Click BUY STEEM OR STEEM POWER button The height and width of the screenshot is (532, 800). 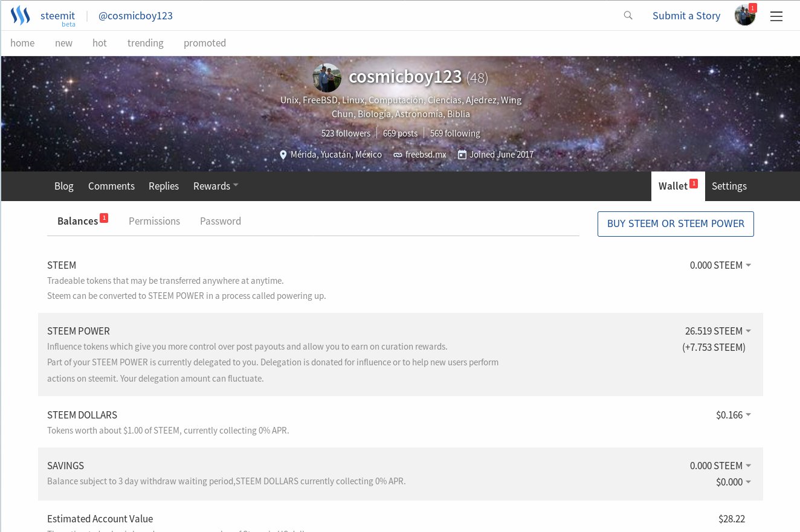(x=676, y=224)
